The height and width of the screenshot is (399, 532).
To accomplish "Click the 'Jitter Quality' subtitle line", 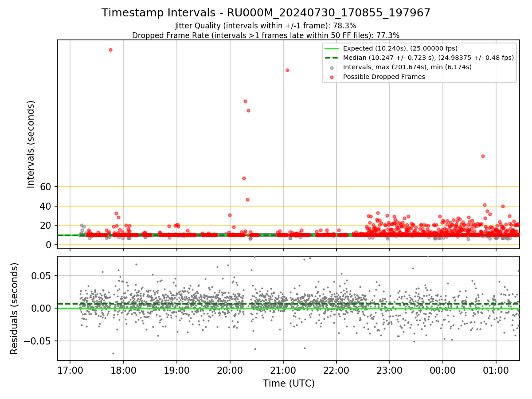I will pos(266,26).
